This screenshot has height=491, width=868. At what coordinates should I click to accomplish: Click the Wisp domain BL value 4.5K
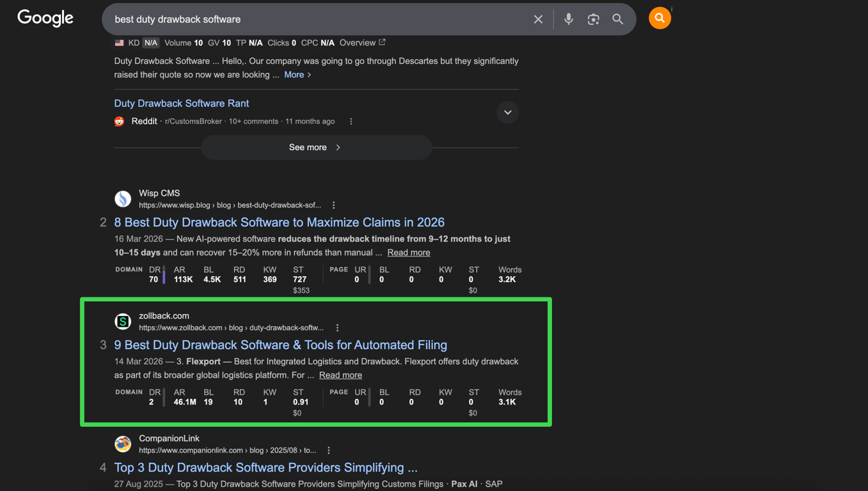[x=212, y=279]
